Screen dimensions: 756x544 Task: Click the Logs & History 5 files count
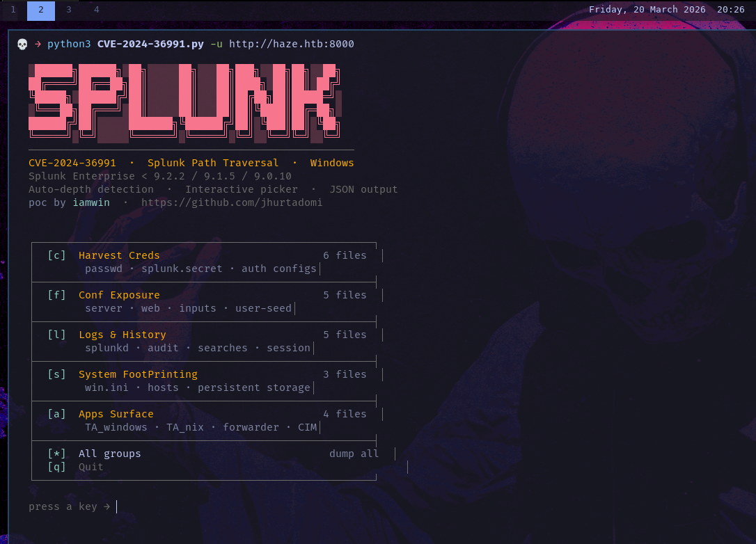345,335
